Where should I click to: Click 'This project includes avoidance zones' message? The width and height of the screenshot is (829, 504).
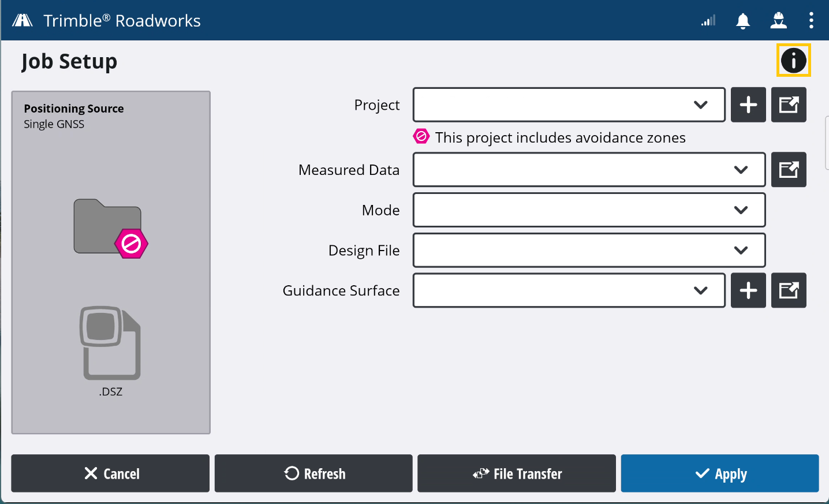coord(561,137)
